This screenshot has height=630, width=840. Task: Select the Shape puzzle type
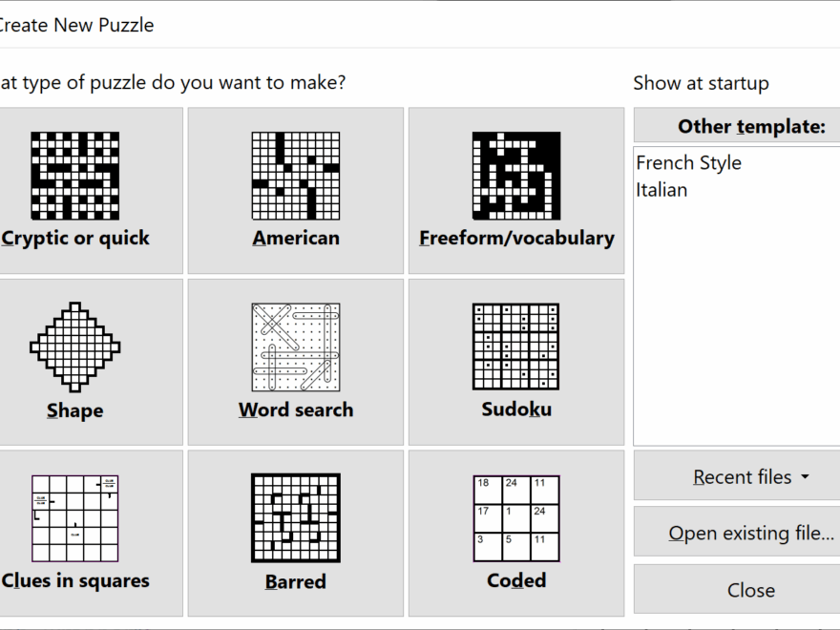pos(91,361)
